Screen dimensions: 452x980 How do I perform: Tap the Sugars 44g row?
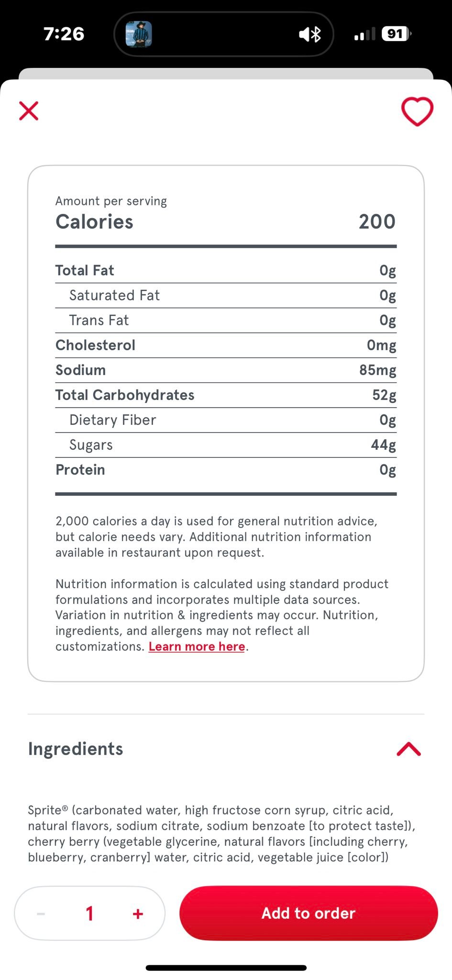point(226,445)
